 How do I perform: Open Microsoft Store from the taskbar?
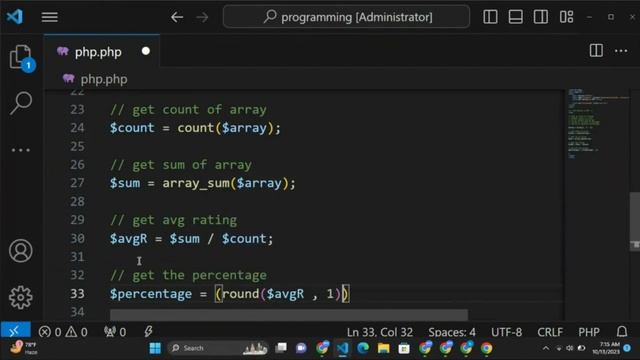pyautogui.click(x=404, y=348)
